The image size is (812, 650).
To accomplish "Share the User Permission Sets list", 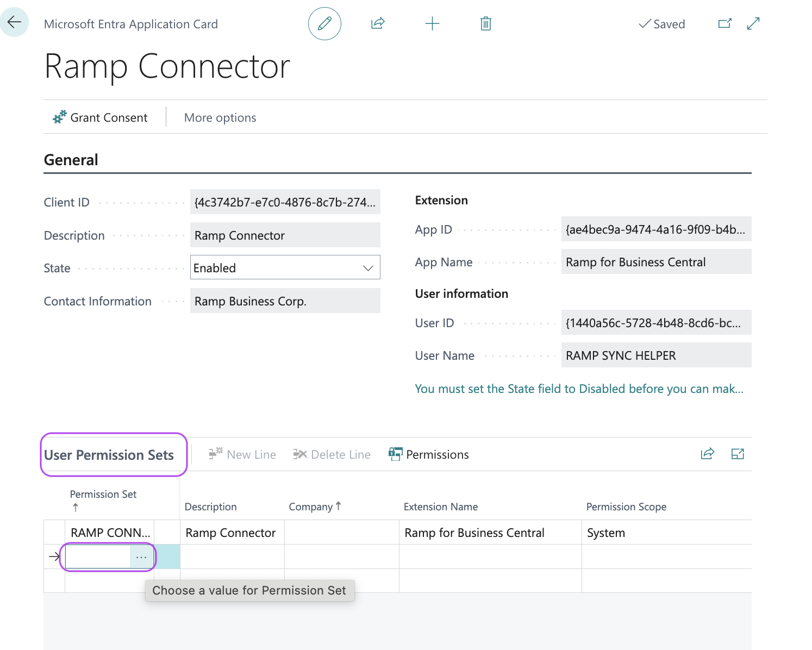I will tap(707, 454).
